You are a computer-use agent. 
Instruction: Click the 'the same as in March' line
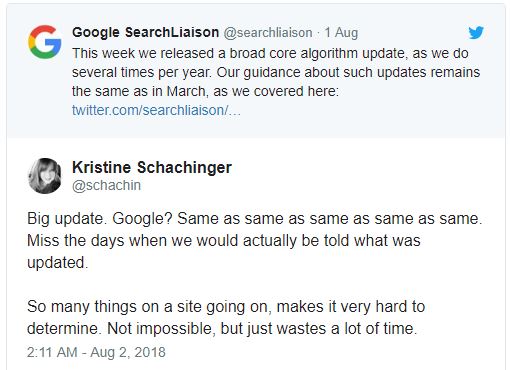coord(205,91)
